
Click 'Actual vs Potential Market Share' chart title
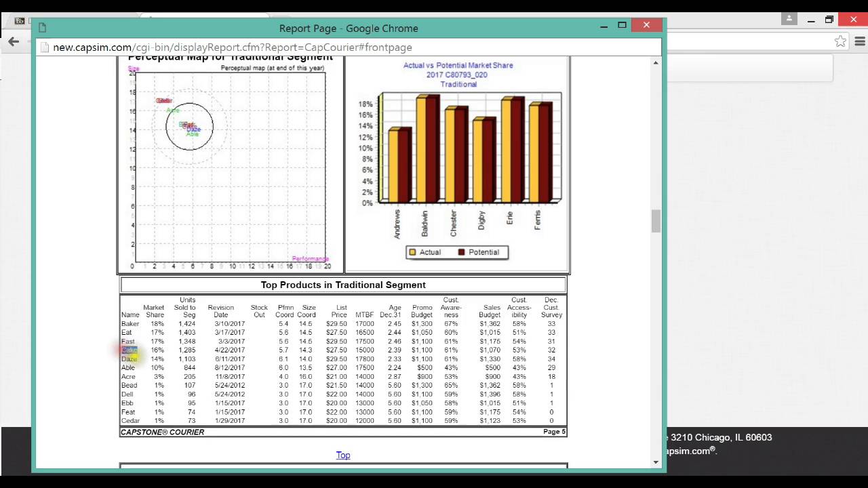click(x=458, y=66)
